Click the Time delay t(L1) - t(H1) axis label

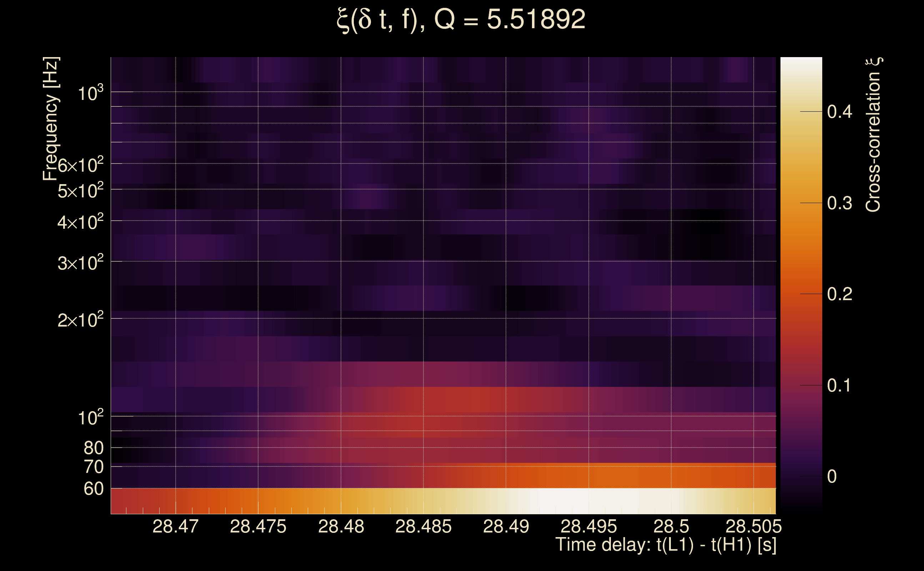(x=666, y=545)
